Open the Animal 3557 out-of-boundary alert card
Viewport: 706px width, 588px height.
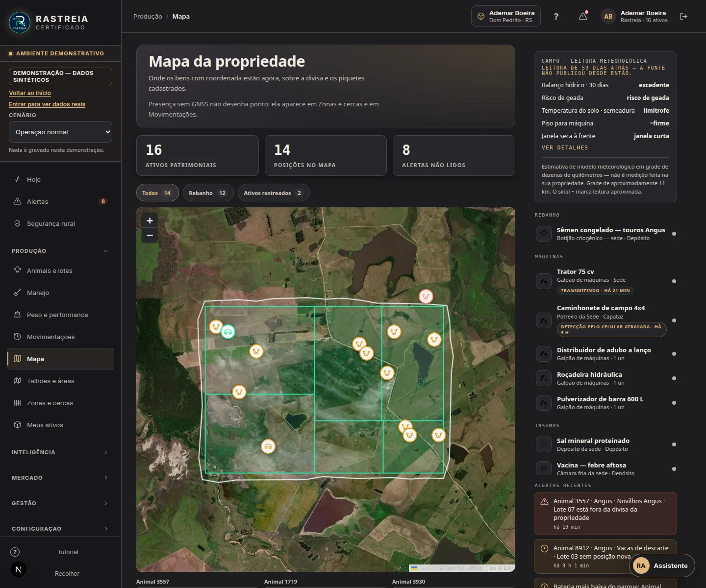(605, 514)
